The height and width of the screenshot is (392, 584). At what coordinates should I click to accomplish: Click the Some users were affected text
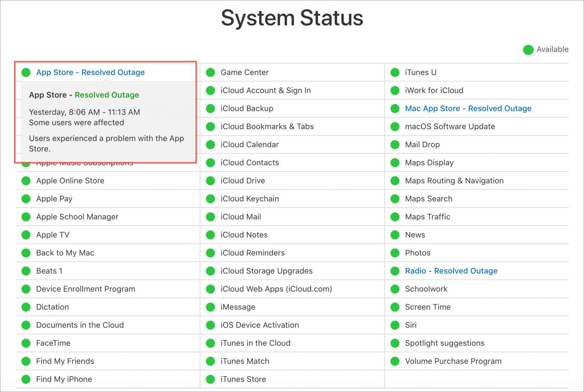76,122
